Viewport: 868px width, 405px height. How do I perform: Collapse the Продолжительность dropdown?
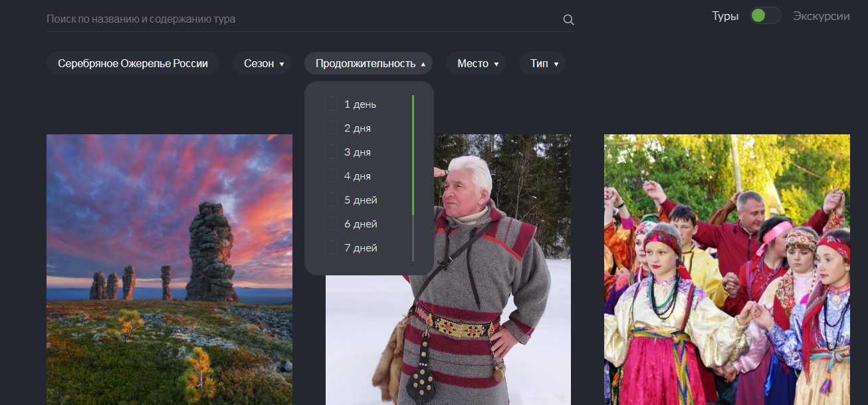369,64
